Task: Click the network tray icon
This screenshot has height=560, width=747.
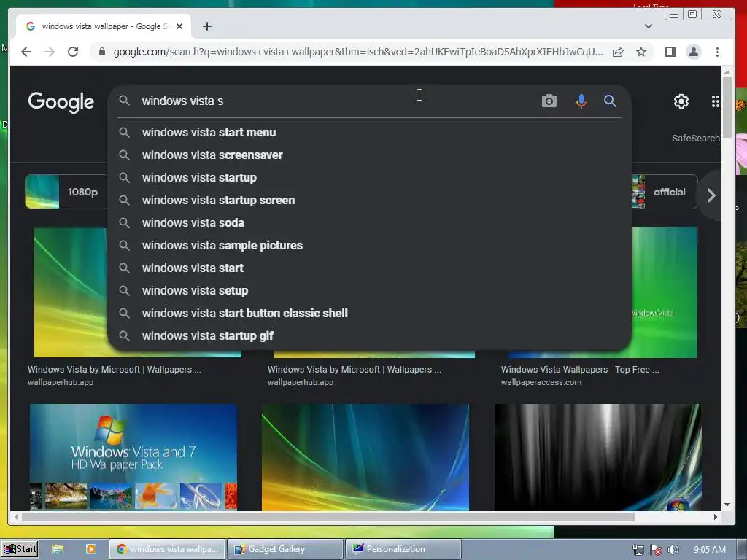Action: pos(638,550)
